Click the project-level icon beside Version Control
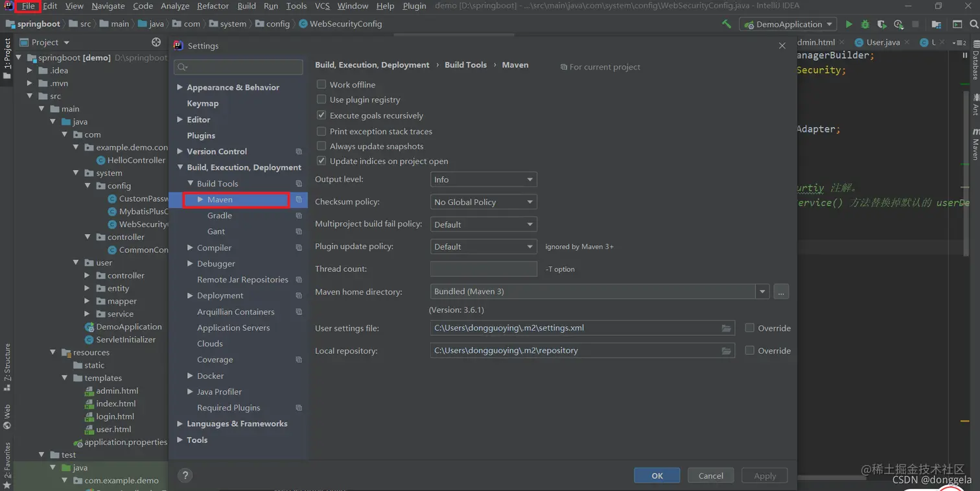This screenshot has width=980, height=491. tap(299, 152)
